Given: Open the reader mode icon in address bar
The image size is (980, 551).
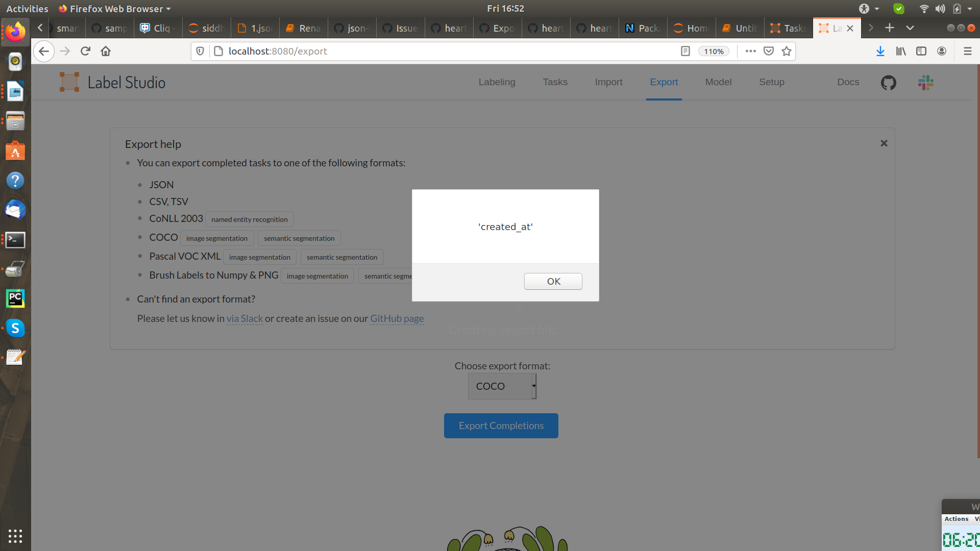Looking at the screenshot, I should (685, 51).
